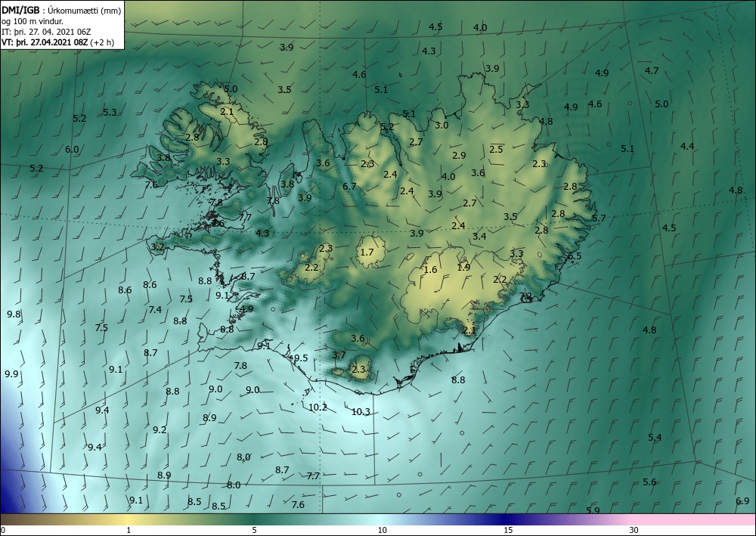The width and height of the screenshot is (756, 536).
Task: Click the '5' label on the colour scale
Action: coord(254,531)
